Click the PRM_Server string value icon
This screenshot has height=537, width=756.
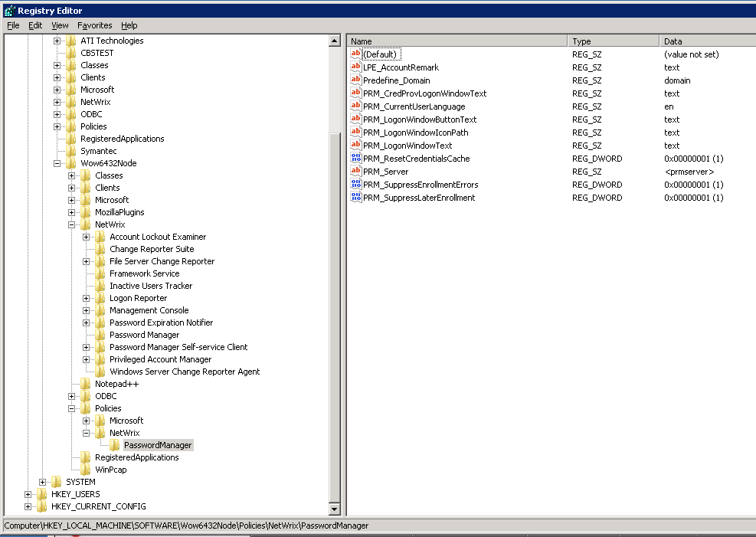[x=355, y=172]
